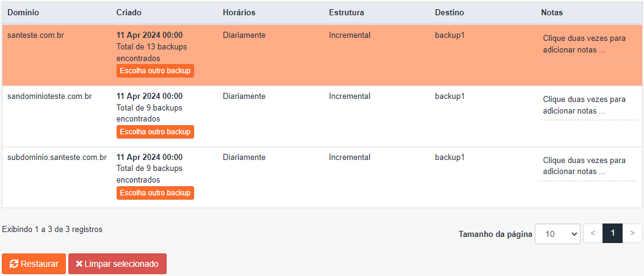The width and height of the screenshot is (644, 276).
Task: Click the Notas column header
Action: 552,13
